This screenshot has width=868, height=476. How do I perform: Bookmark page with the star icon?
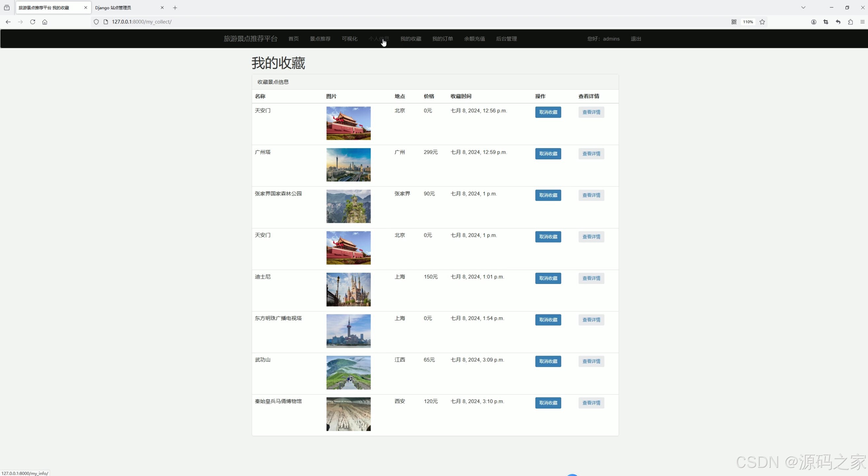click(x=762, y=22)
